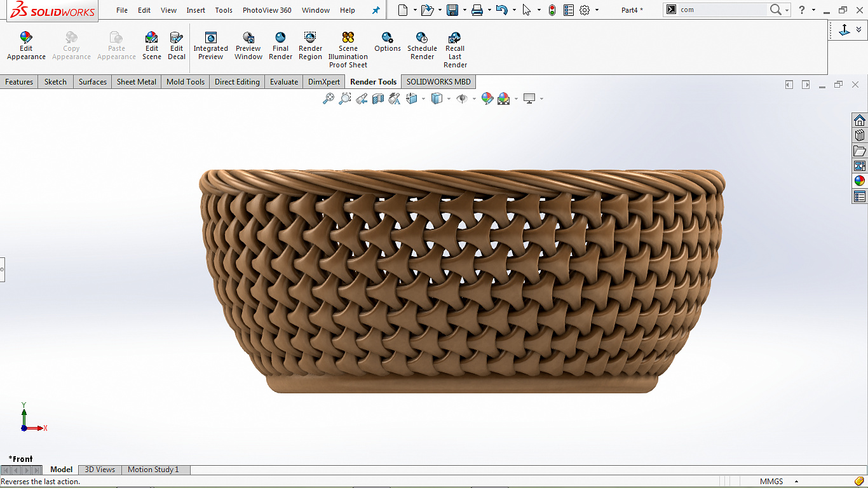Open the PhotoView 360 menu
The height and width of the screenshot is (488, 868).
coord(267,10)
